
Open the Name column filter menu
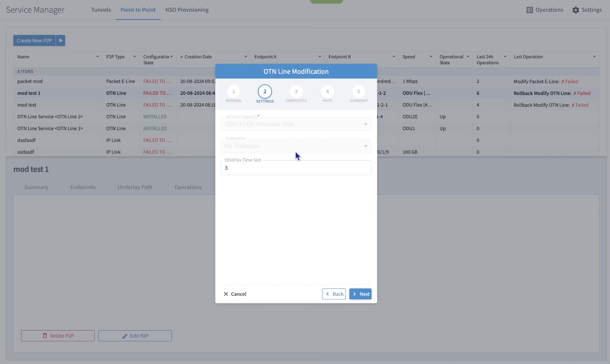point(97,57)
